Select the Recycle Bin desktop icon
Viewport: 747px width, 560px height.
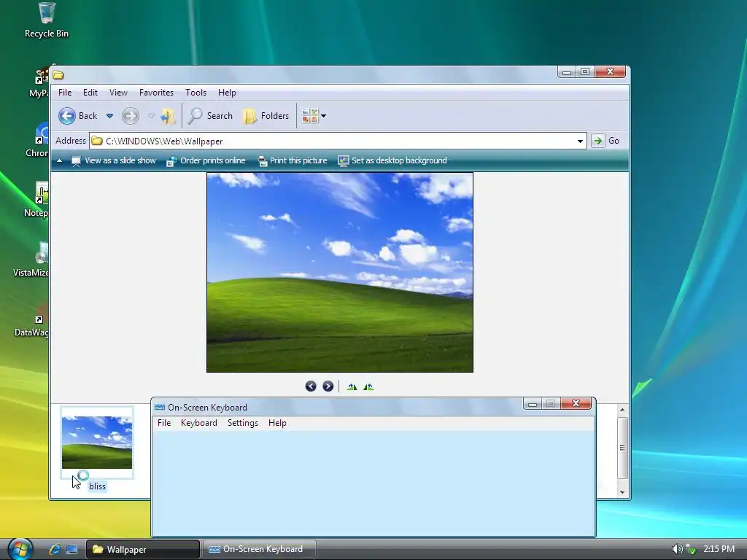tap(47, 20)
